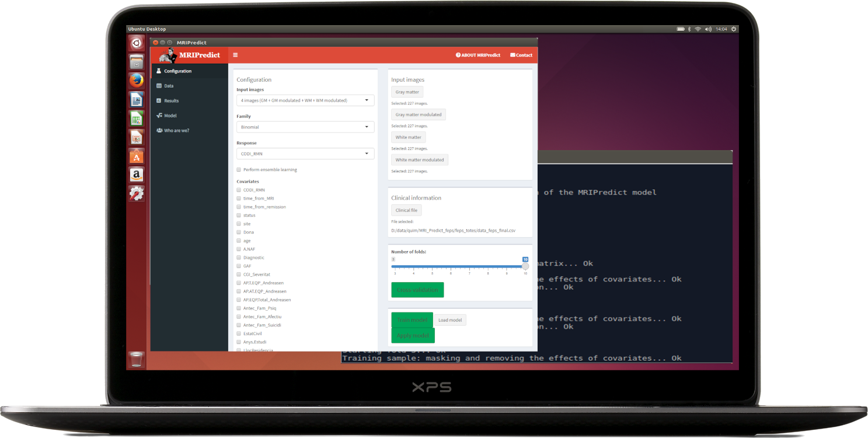Enable Perform ensemble learning checkbox
The image size is (868, 438).
coord(239,170)
